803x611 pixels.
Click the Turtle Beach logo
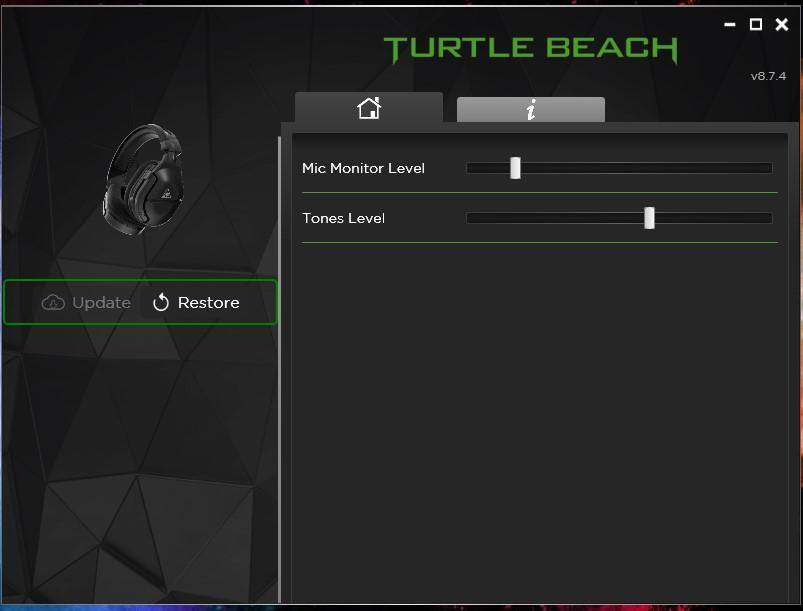coord(530,49)
